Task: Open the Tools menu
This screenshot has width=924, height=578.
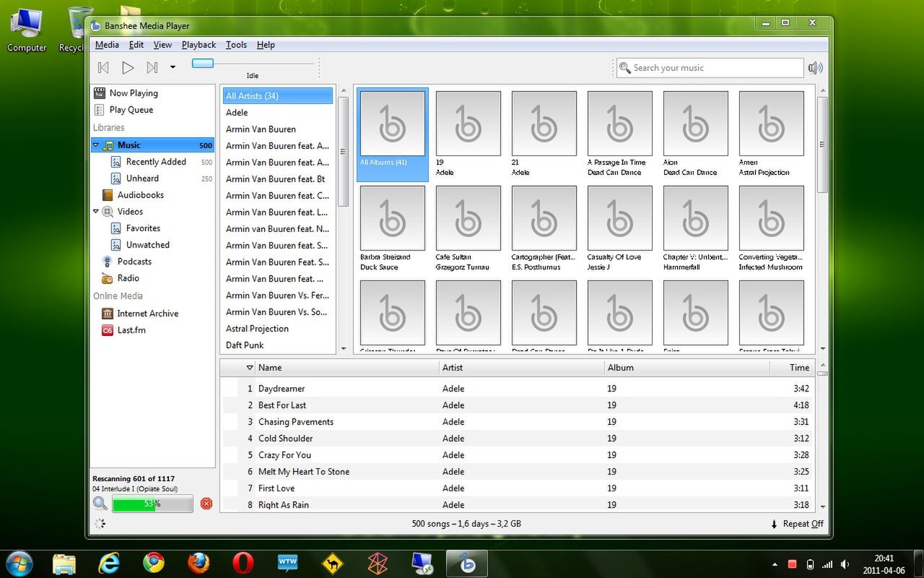Action: tap(236, 45)
